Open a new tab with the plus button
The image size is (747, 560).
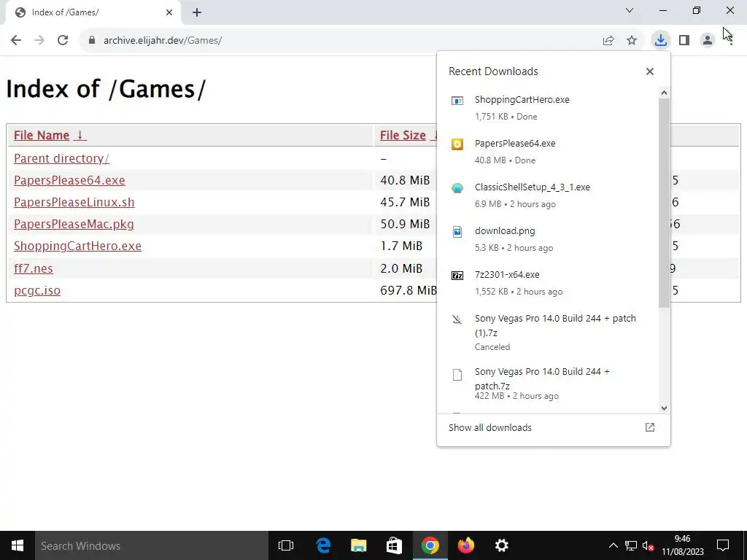click(x=197, y=13)
